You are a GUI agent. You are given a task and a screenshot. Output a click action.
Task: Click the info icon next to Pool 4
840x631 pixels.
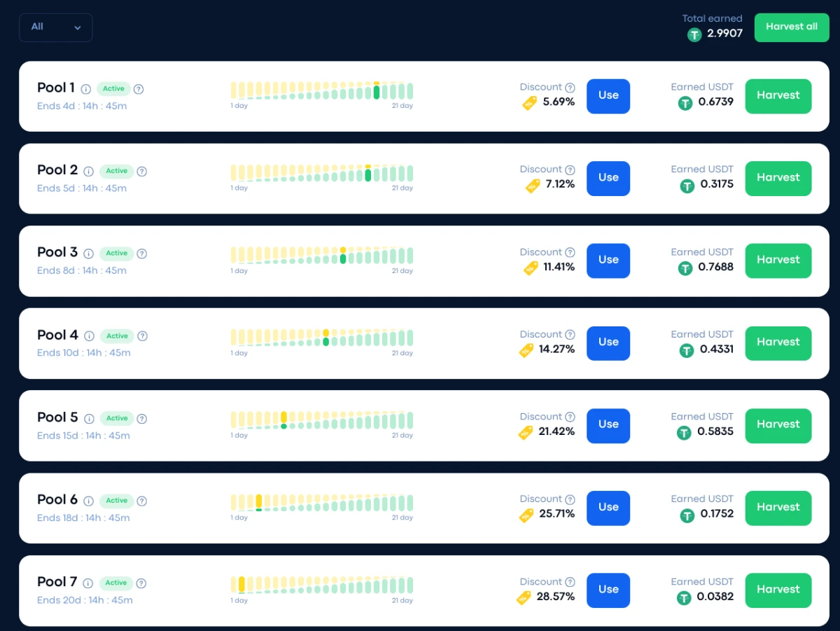(x=89, y=336)
